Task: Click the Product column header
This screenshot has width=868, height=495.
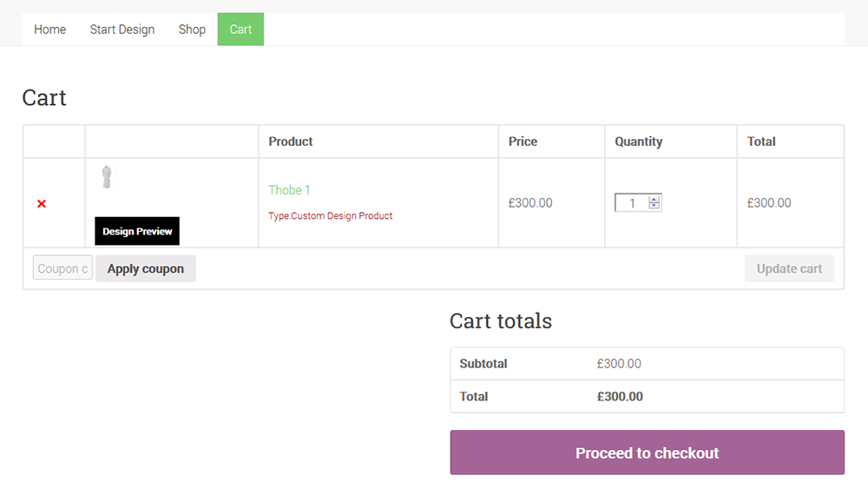Action: coord(291,142)
